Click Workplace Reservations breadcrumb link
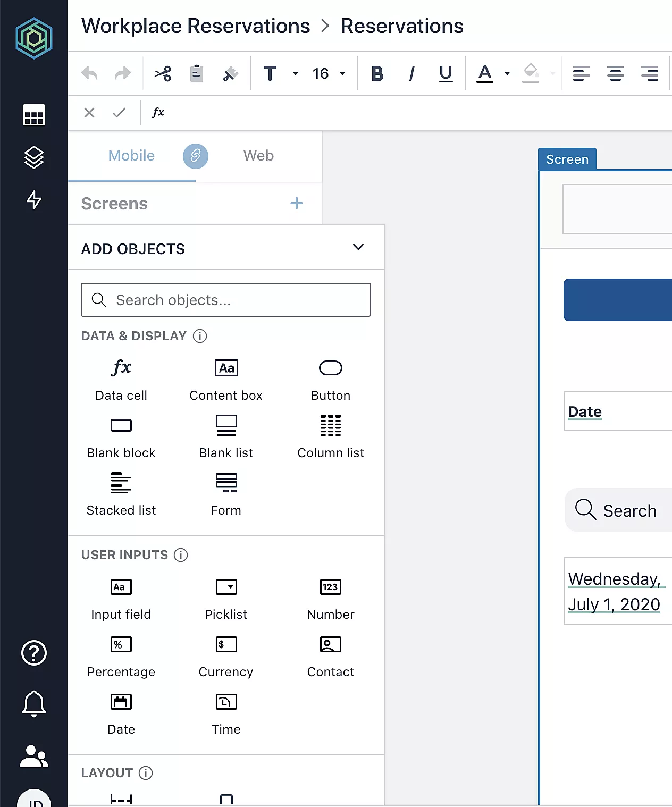The image size is (672, 807). (x=196, y=26)
